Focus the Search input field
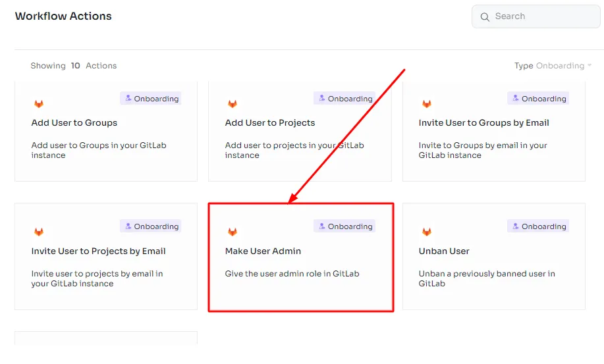The height and width of the screenshot is (364, 604). click(535, 16)
